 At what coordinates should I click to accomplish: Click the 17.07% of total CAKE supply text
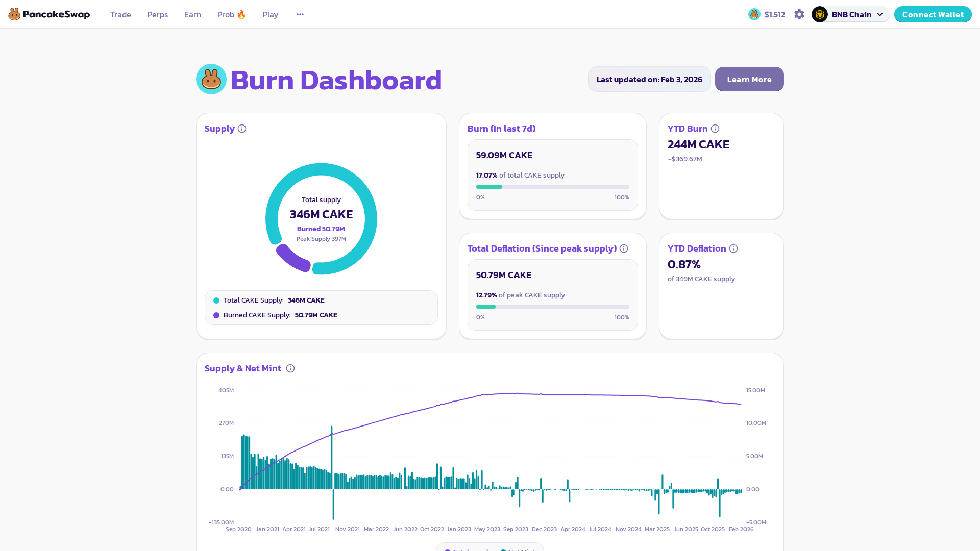pyautogui.click(x=520, y=175)
